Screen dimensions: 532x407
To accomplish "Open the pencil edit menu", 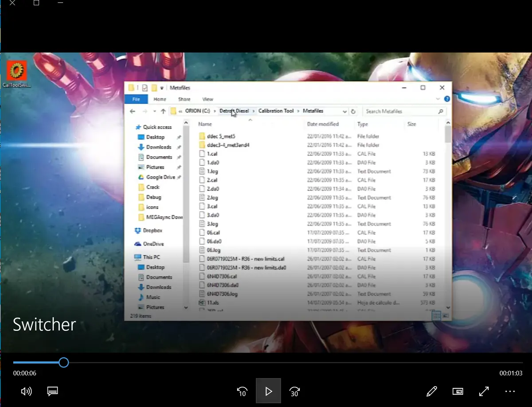I will [431, 391].
